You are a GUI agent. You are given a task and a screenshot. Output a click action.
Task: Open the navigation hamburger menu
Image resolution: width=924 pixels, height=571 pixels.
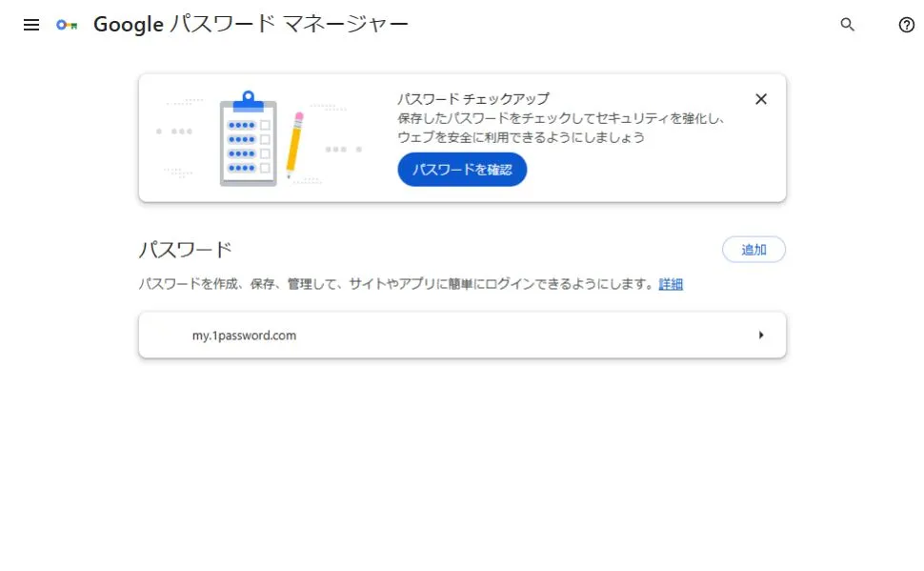tap(30, 25)
